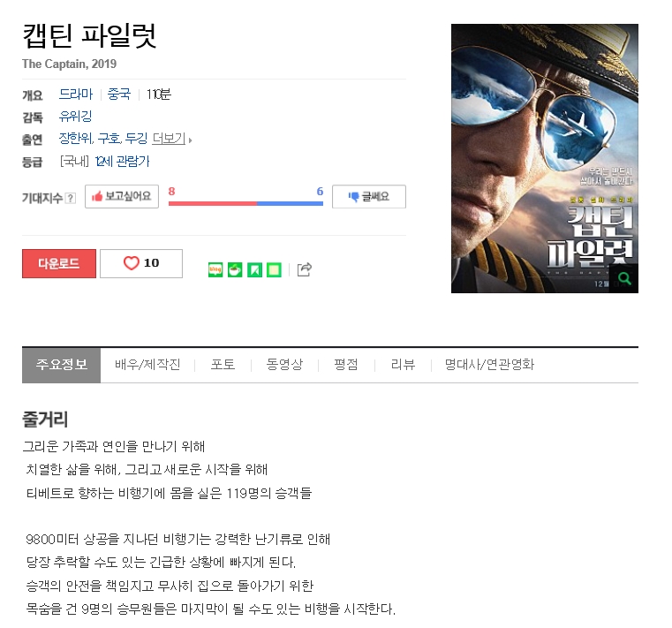Open the 캡틴 파일럿 movie poster image
Screen dimensions: 672x628
[x=545, y=159]
